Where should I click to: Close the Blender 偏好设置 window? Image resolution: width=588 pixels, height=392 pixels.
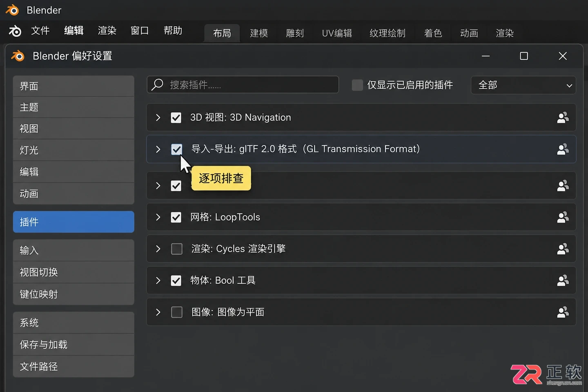[563, 56]
